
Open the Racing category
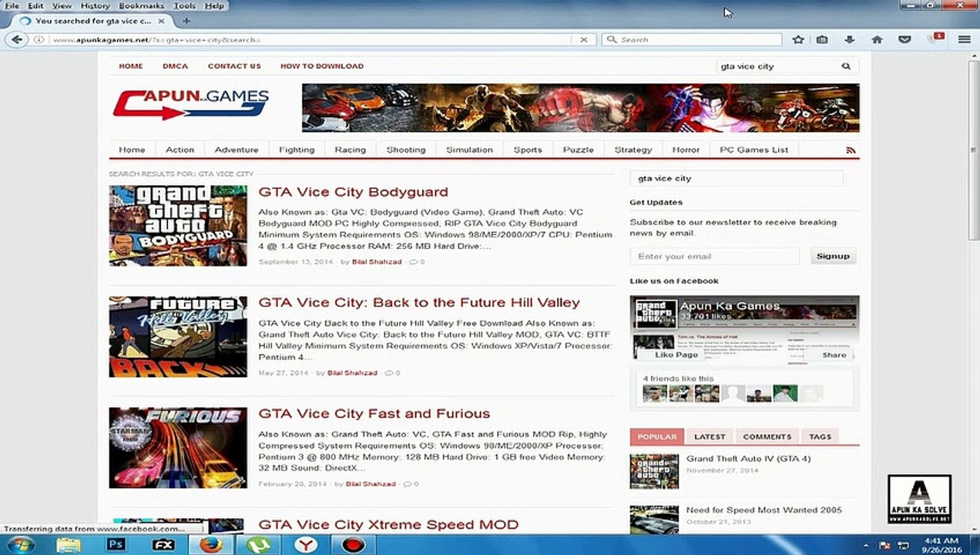pos(350,150)
